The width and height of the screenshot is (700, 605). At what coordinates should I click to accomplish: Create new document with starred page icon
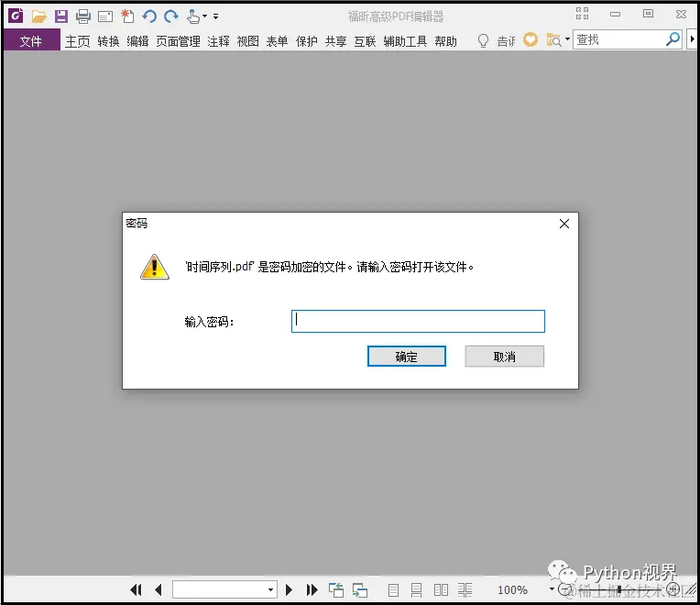(127, 16)
